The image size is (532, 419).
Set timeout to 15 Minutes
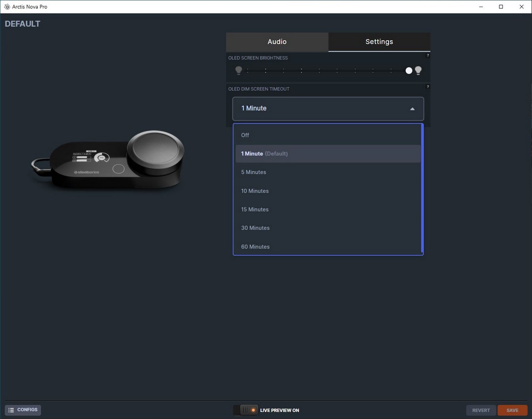328,209
